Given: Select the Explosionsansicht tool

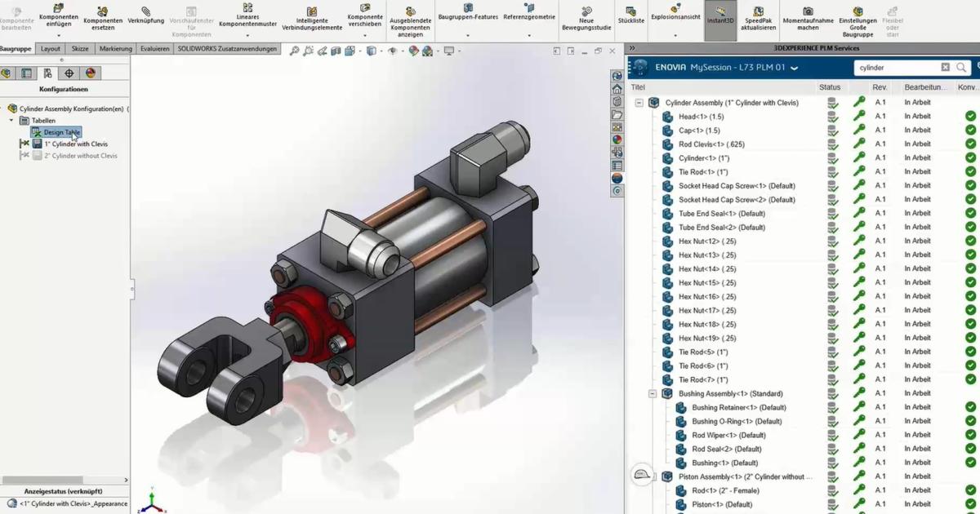Looking at the screenshot, I should click(675, 18).
